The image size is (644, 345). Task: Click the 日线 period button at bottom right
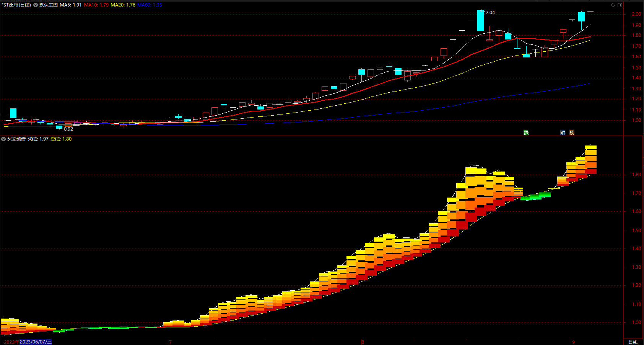click(633, 342)
